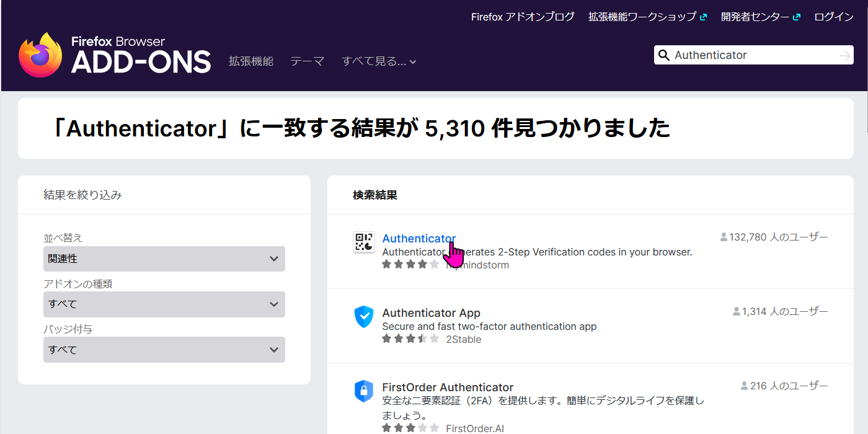Open the Authenticator App result title
868x434 pixels.
tap(432, 313)
